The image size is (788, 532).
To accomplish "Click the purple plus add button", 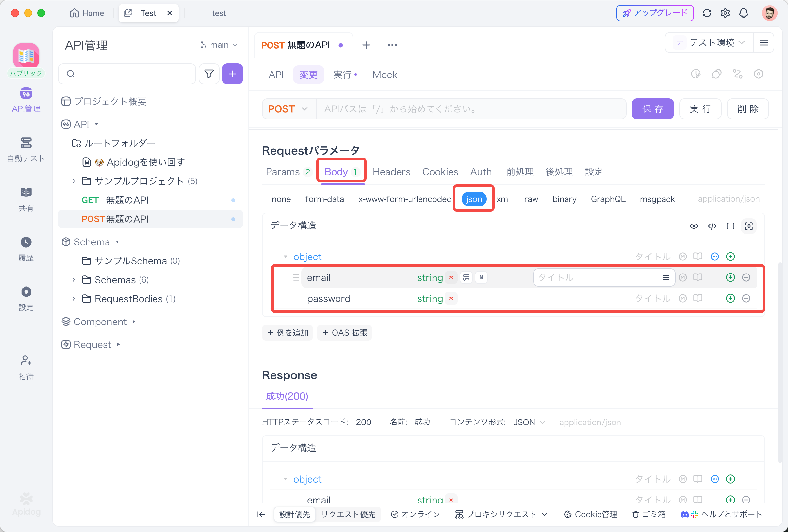I will 232,74.
